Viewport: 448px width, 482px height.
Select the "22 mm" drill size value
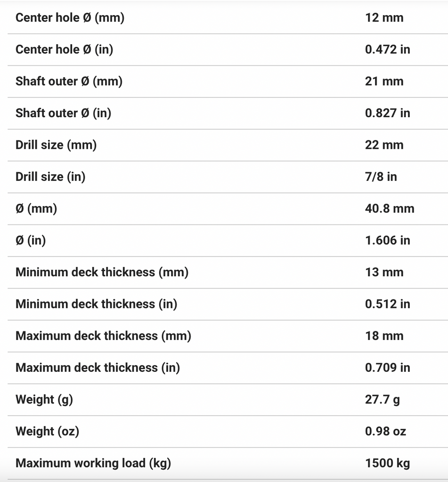click(384, 145)
